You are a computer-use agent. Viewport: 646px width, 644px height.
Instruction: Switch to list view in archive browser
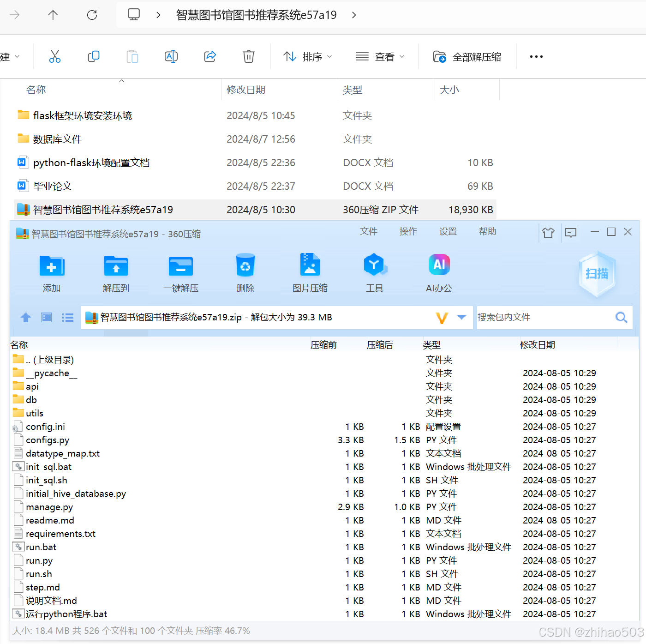(67, 317)
